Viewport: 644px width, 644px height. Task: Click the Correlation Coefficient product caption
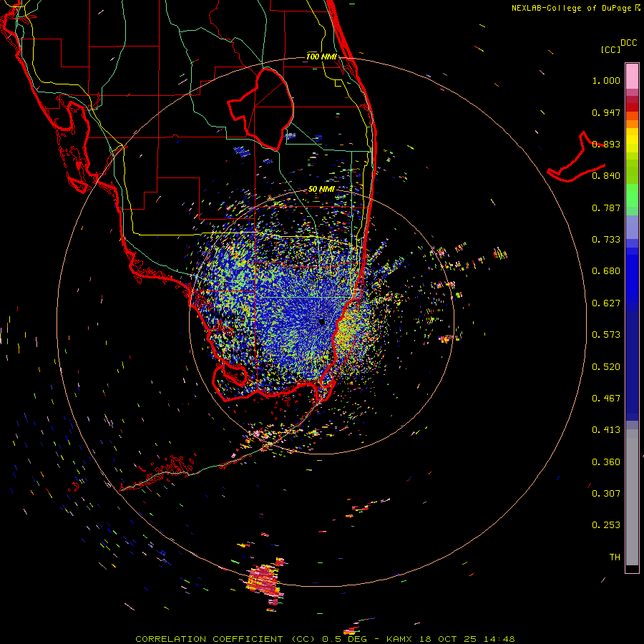(x=325, y=639)
